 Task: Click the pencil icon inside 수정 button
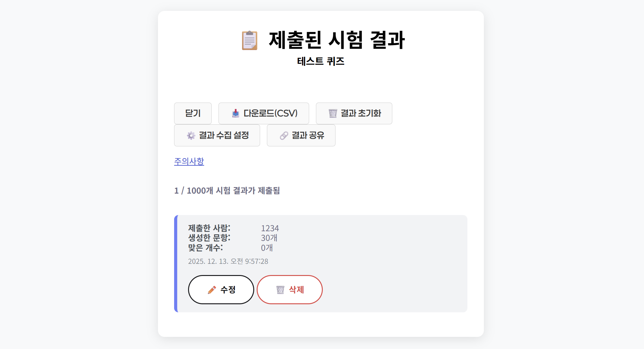(x=211, y=289)
